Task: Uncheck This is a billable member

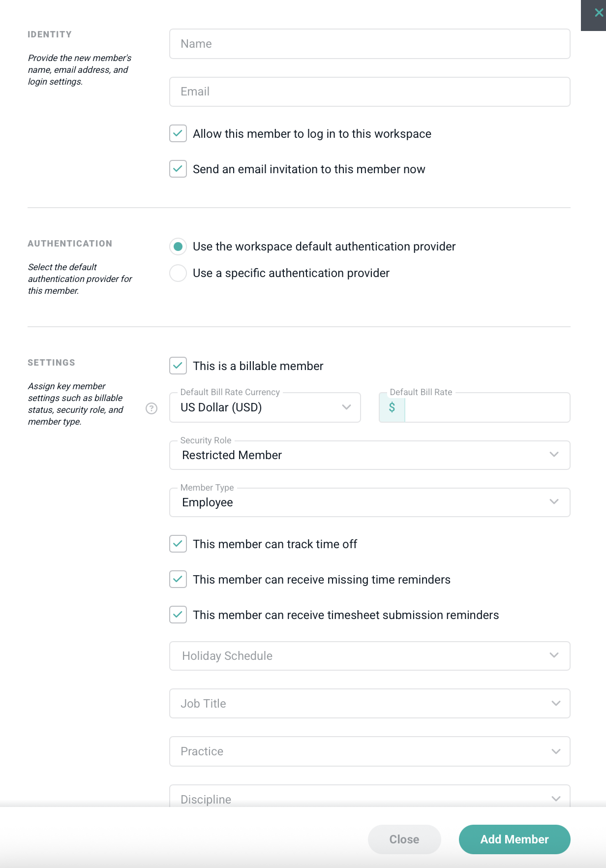Action: tap(178, 366)
